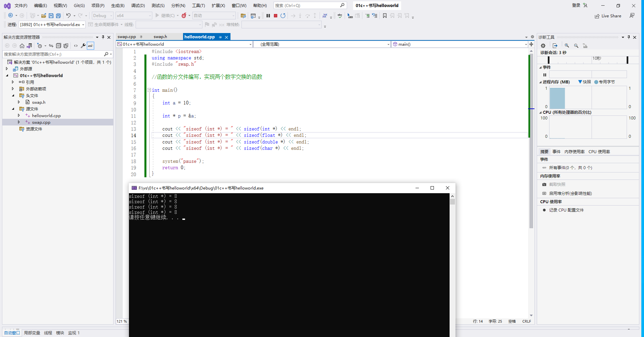
Task: Open the x64 platform dropdown
Action: 134,16
